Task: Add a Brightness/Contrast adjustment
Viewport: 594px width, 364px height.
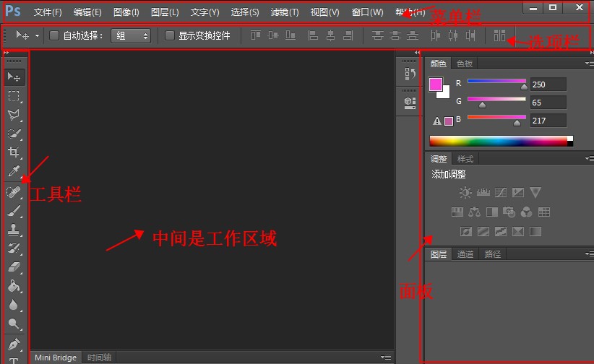Action: 465,192
